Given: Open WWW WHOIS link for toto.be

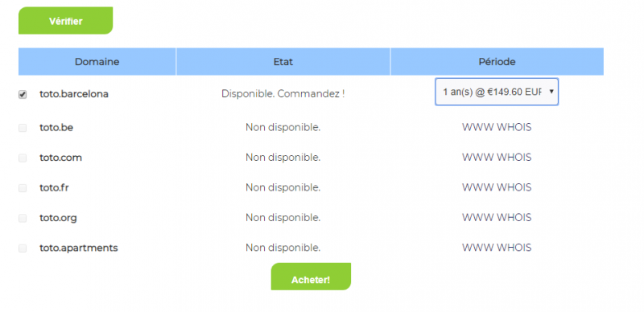Looking at the screenshot, I should 497,128.
